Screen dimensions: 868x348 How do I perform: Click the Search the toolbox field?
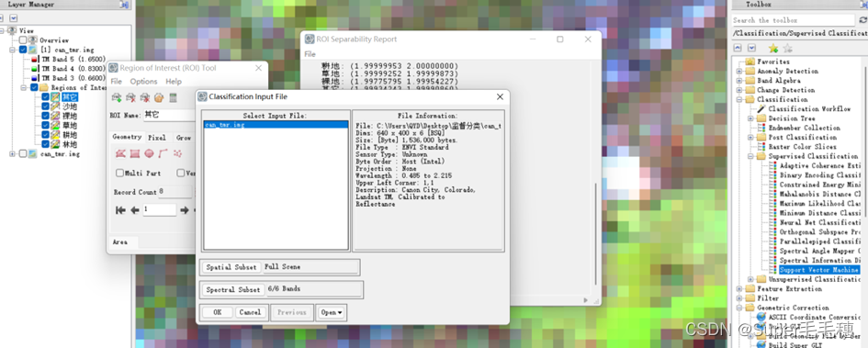pos(794,20)
